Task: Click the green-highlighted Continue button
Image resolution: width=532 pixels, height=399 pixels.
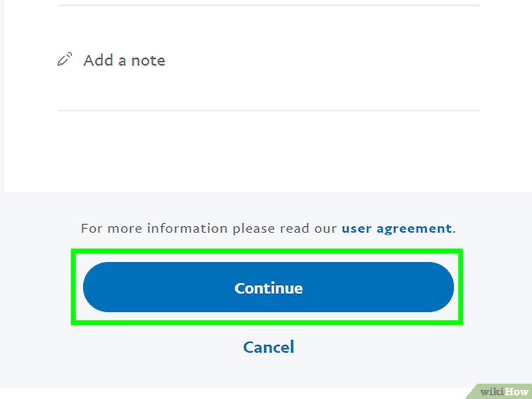Action: (268, 288)
